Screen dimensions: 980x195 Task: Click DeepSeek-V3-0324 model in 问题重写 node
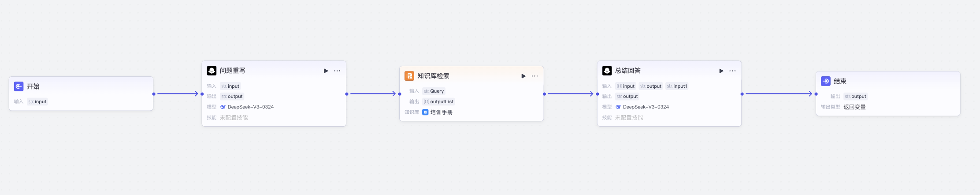coord(251,107)
